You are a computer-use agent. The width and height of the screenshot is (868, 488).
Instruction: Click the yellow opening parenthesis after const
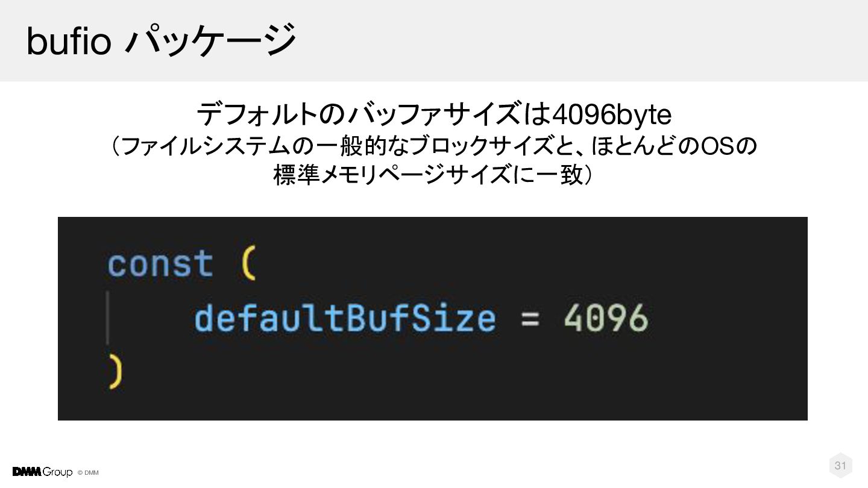point(248,265)
